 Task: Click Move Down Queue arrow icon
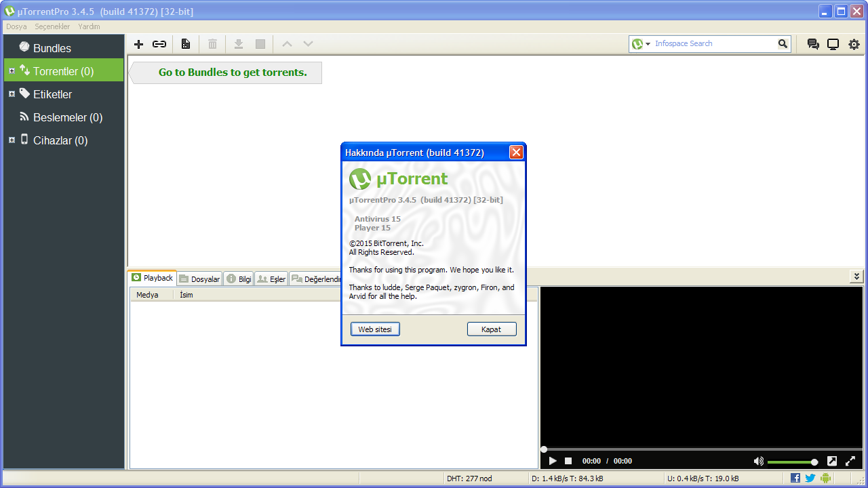tap(308, 44)
